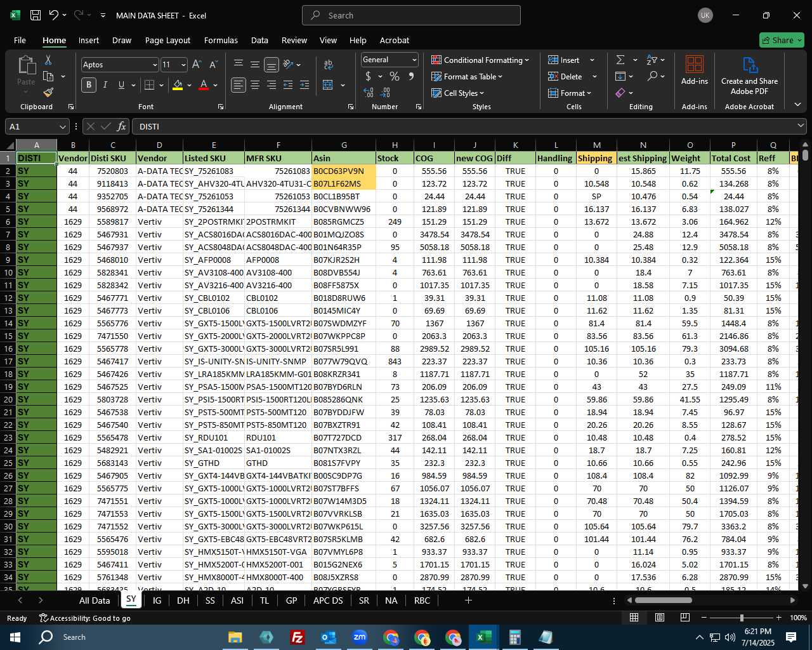
Task: Expand Conditional Formatting menu
Action: tap(480, 60)
